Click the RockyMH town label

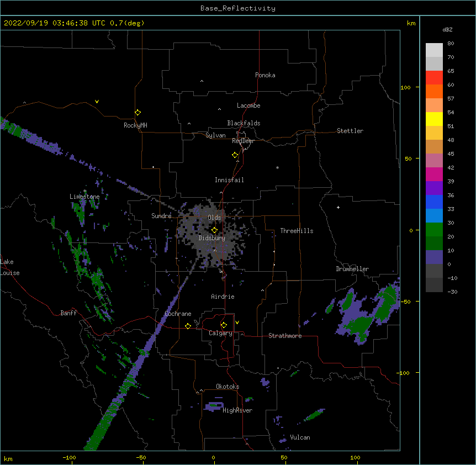pyautogui.click(x=135, y=125)
